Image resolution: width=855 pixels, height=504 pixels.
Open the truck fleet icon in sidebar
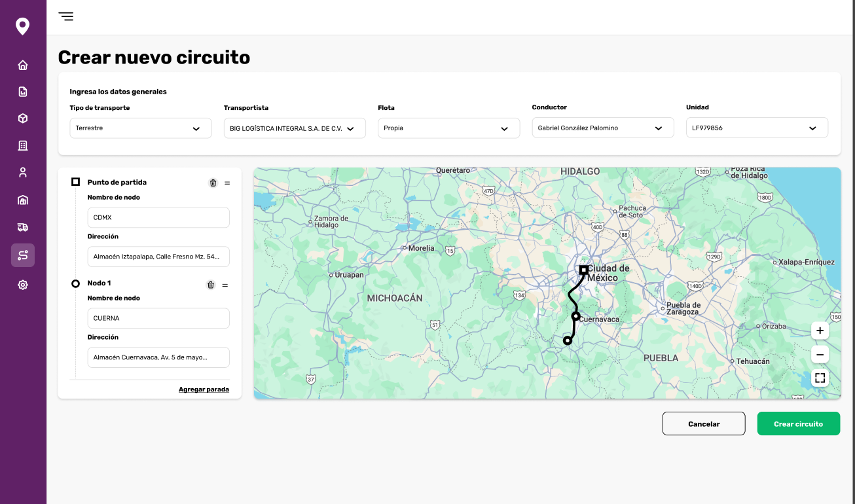tap(23, 227)
